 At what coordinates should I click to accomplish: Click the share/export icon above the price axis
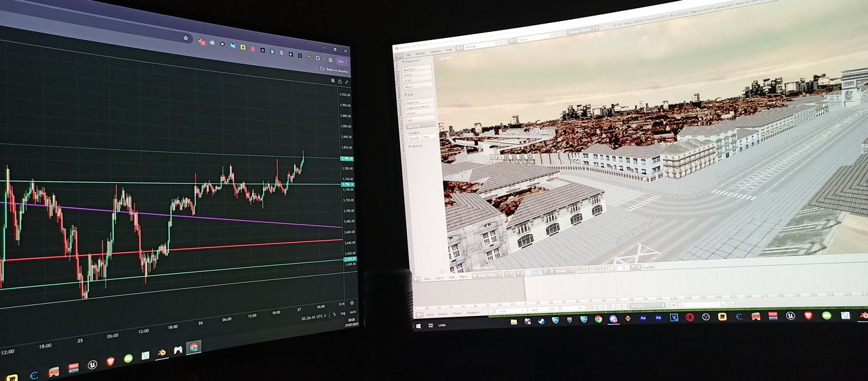click(x=340, y=81)
